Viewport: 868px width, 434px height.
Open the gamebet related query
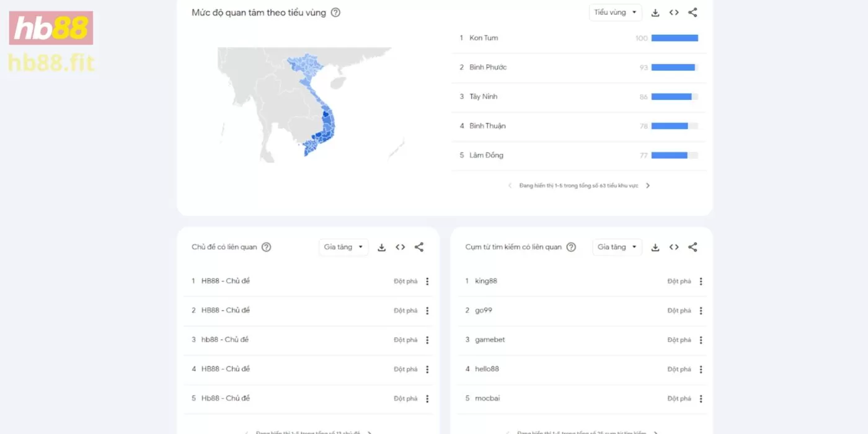[490, 340]
